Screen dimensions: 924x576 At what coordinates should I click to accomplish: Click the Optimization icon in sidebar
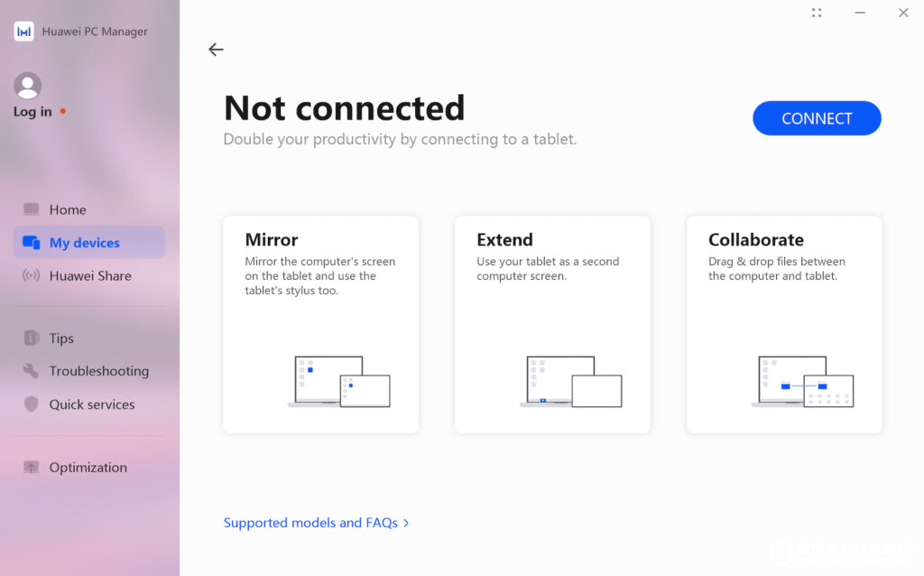(31, 467)
